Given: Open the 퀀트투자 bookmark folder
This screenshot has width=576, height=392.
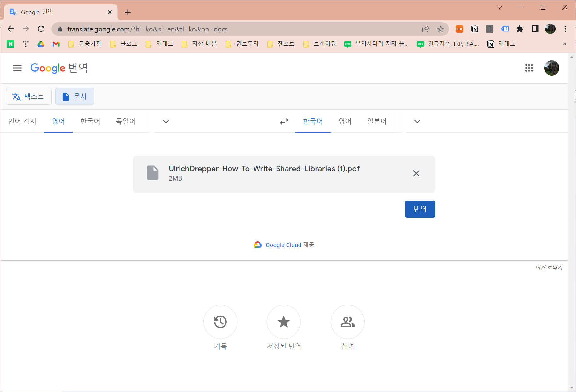Looking at the screenshot, I should 242,44.
